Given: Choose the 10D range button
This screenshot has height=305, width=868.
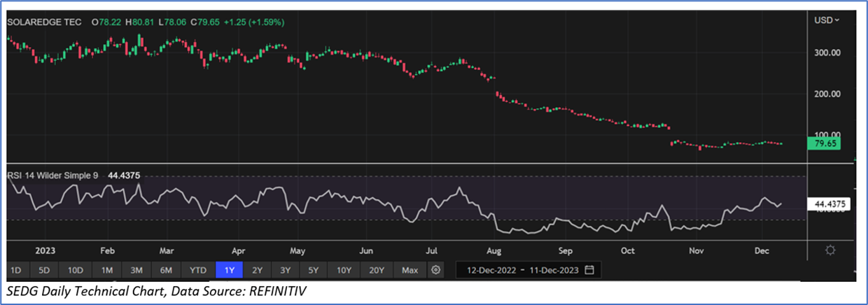Looking at the screenshot, I should [x=75, y=269].
